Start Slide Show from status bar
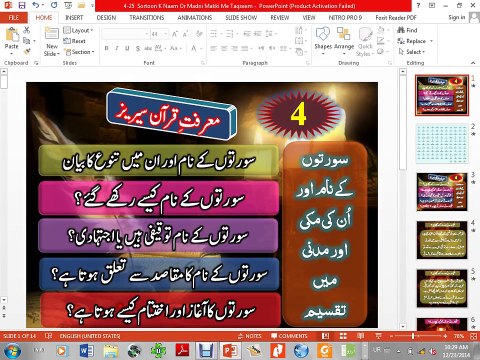Screen dimensions: 480x360 (x=378, y=336)
